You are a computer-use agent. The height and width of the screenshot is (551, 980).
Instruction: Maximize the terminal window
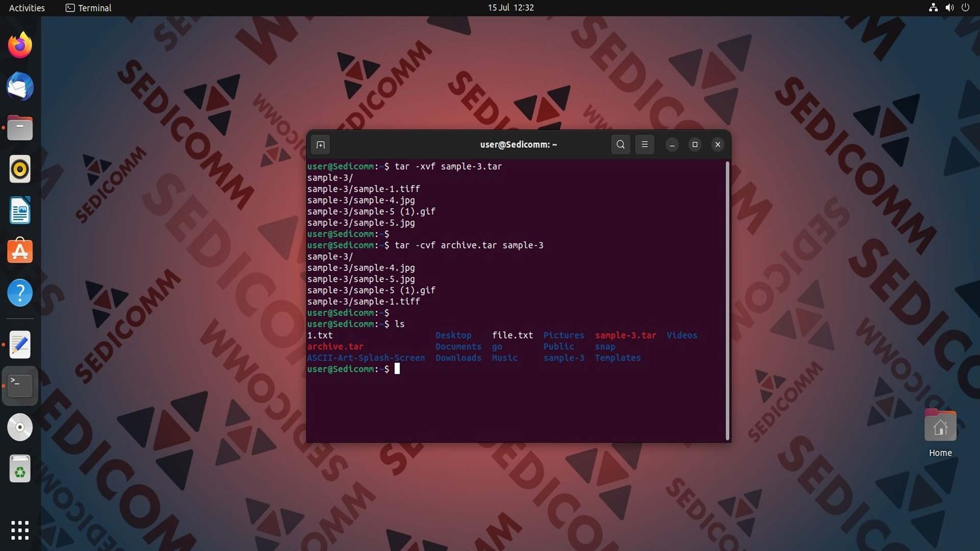695,145
